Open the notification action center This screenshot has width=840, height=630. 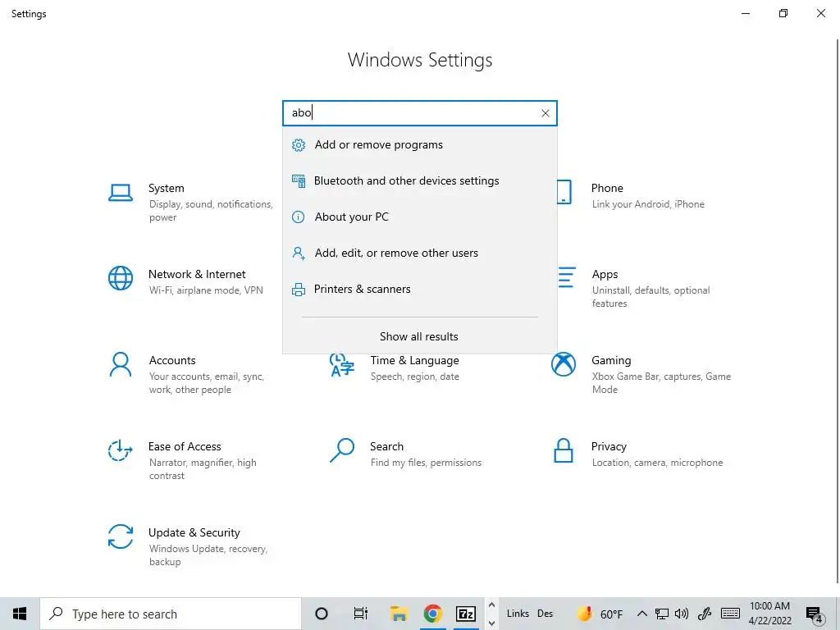[x=815, y=614]
